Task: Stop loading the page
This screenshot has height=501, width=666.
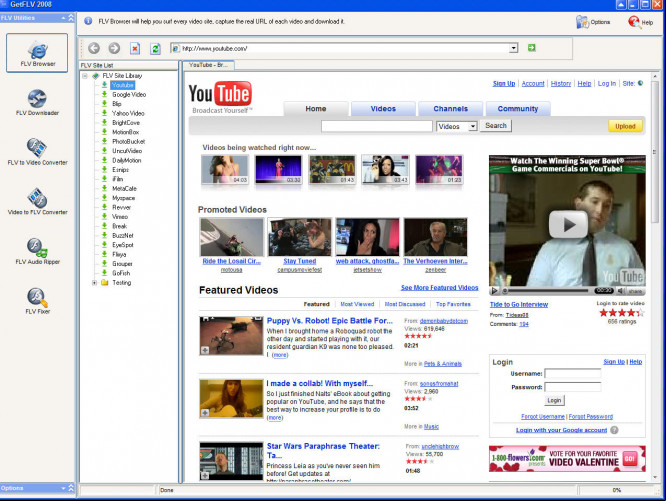Action: pos(135,48)
